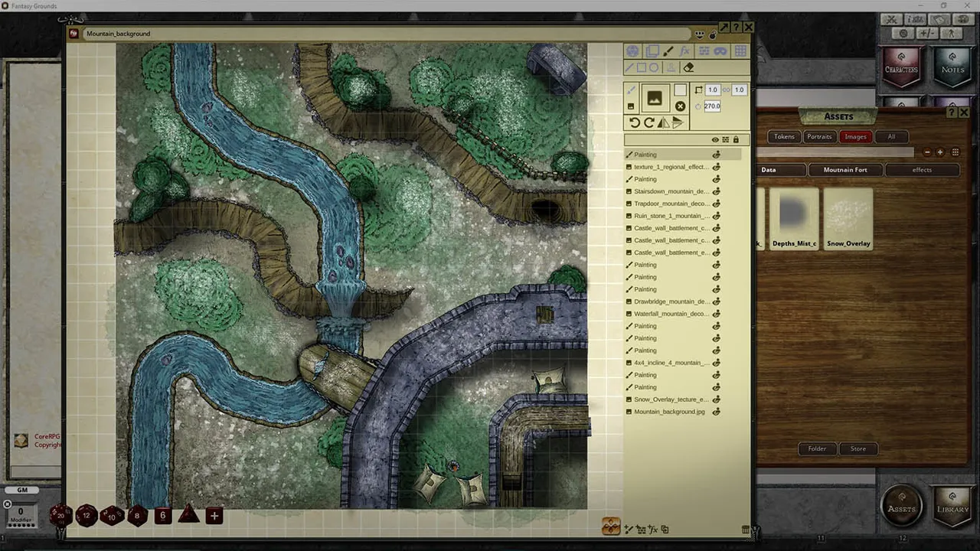The image size is (980, 551).
Task: Click the d20 die
Action: 60,515
